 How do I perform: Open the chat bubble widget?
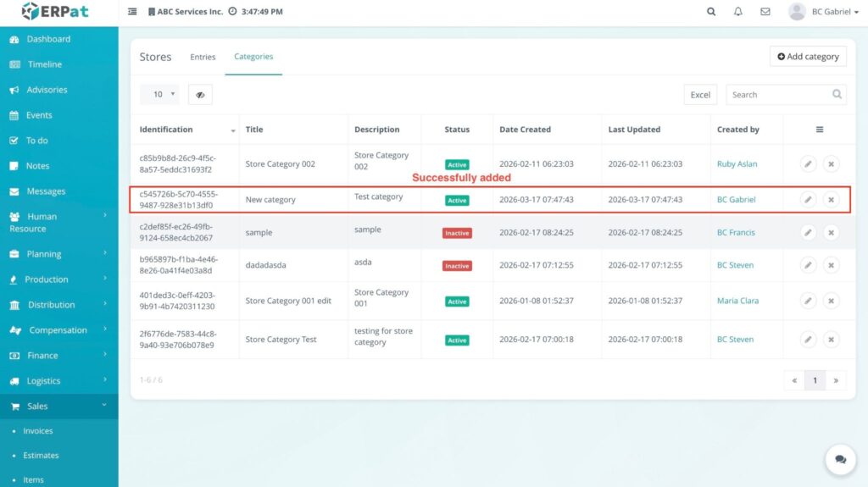pos(840,459)
